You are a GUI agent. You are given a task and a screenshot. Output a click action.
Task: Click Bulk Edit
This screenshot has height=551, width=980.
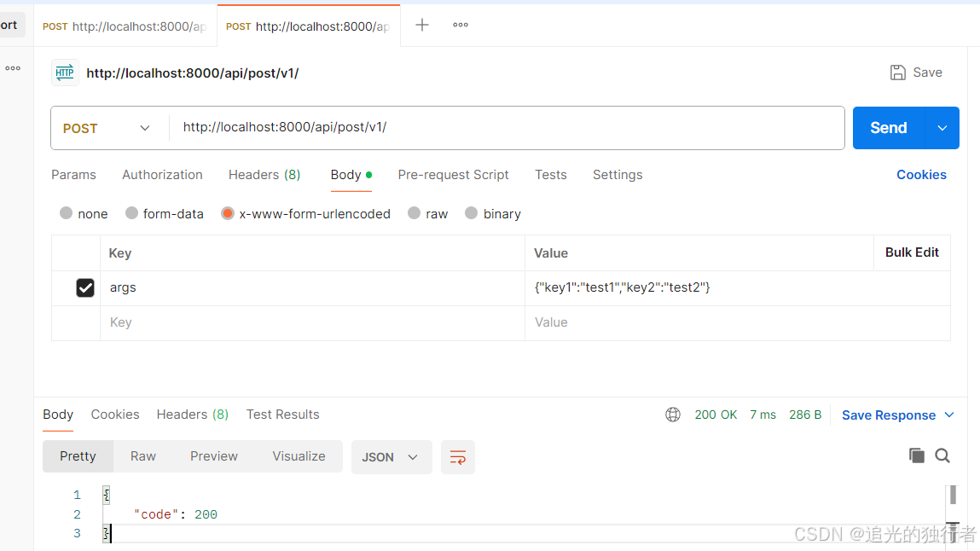click(912, 252)
